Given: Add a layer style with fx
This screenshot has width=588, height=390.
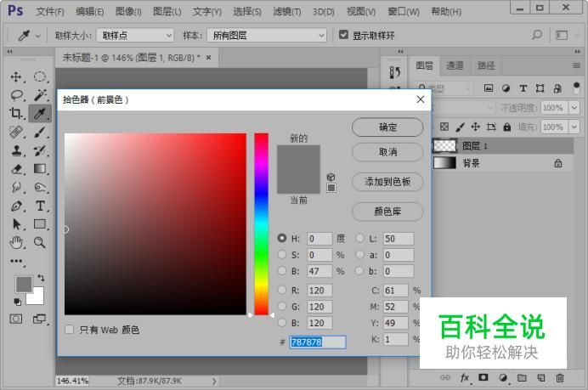Looking at the screenshot, I should (464, 377).
